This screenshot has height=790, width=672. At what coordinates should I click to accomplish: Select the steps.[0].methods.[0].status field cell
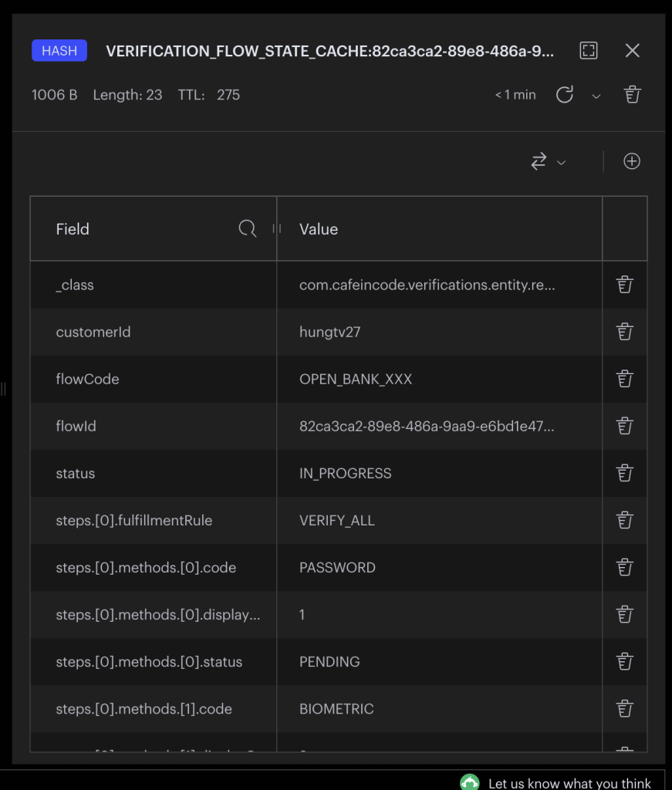[153, 661]
